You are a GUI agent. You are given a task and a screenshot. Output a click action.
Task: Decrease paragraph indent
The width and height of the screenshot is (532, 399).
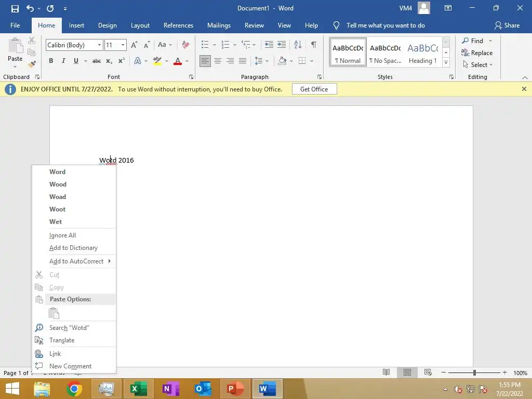[x=269, y=45]
